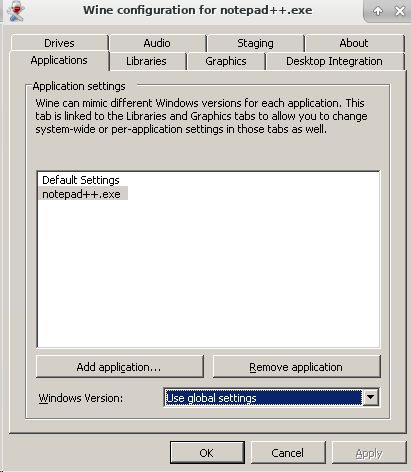Click the Remove application button
The image size is (411, 472).
(x=296, y=367)
